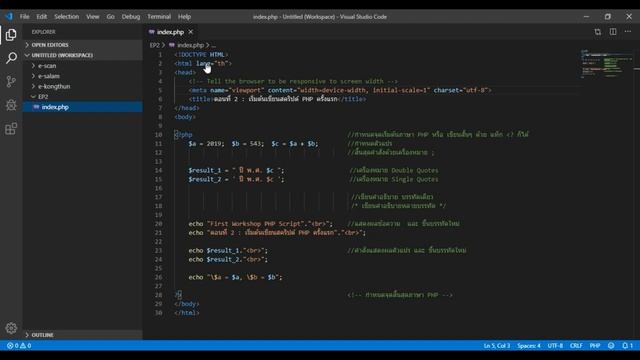Open the File menu
This screenshot has height=360, width=640.
click(24, 17)
